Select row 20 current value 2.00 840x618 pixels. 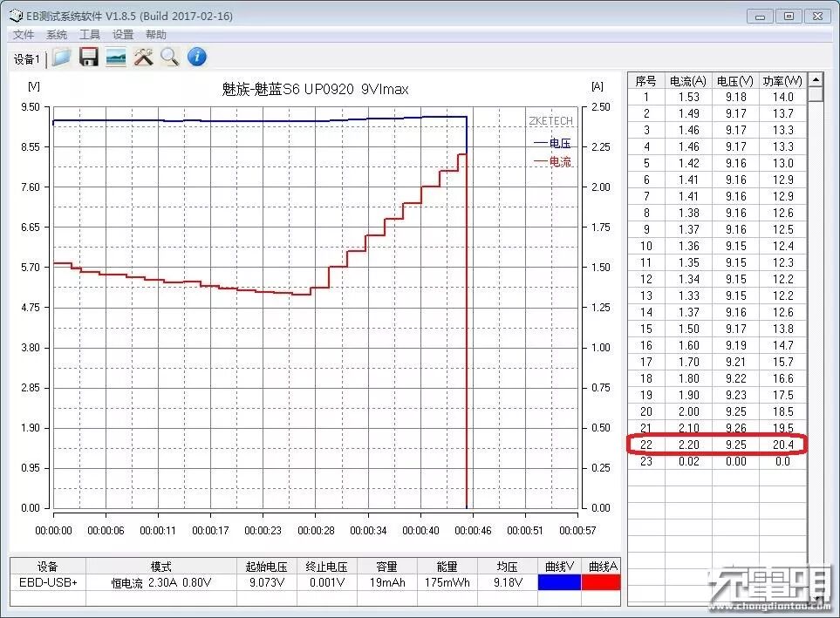coord(688,411)
